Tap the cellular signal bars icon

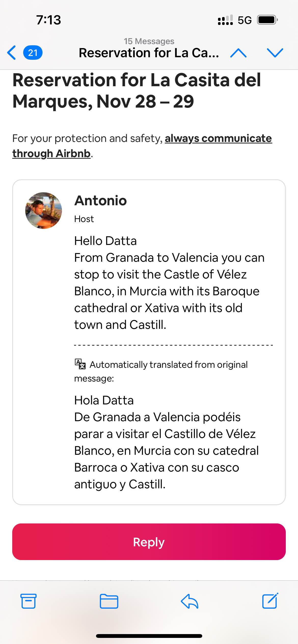click(225, 20)
